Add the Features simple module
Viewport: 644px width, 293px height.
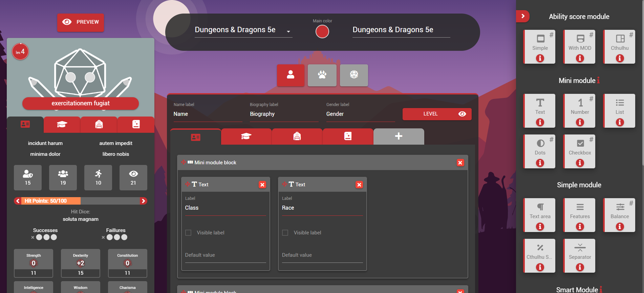(x=580, y=215)
